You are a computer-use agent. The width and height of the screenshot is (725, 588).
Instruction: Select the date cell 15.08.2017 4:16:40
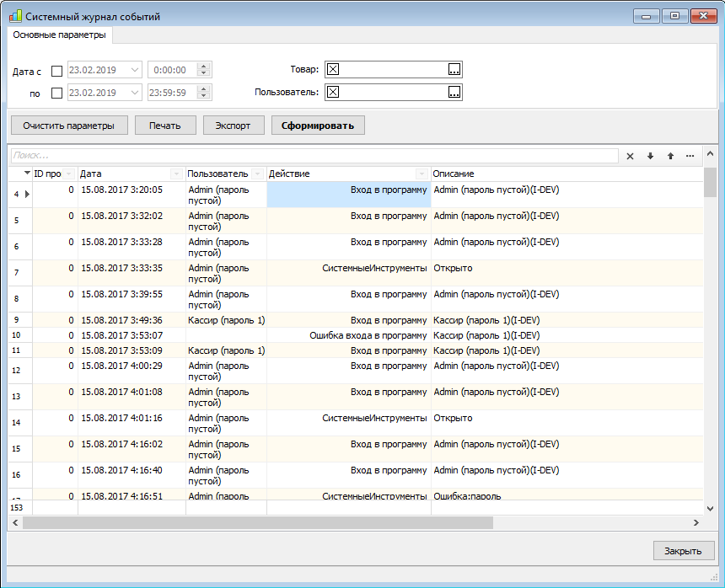132,475
